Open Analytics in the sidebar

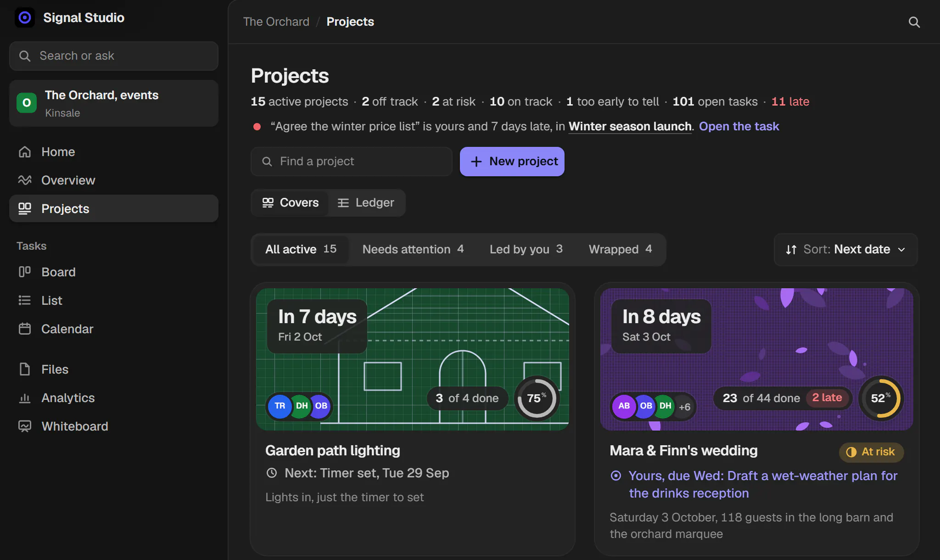click(114, 398)
